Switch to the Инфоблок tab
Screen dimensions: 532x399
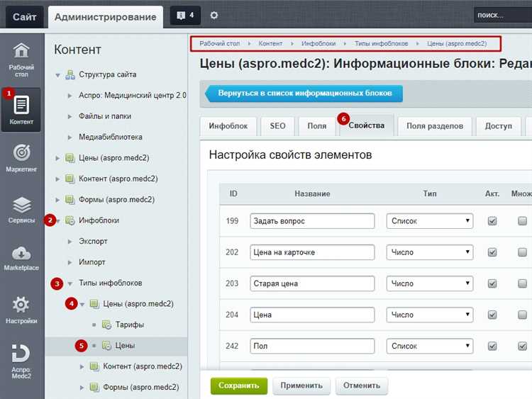coord(228,126)
